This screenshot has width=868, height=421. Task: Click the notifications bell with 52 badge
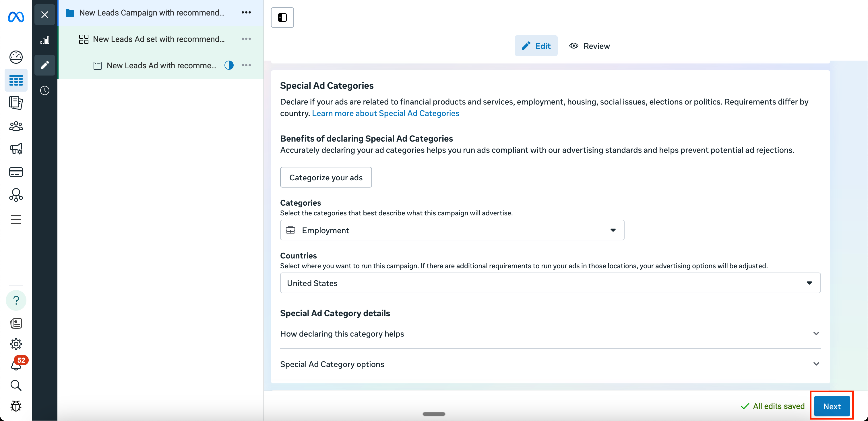tap(16, 365)
